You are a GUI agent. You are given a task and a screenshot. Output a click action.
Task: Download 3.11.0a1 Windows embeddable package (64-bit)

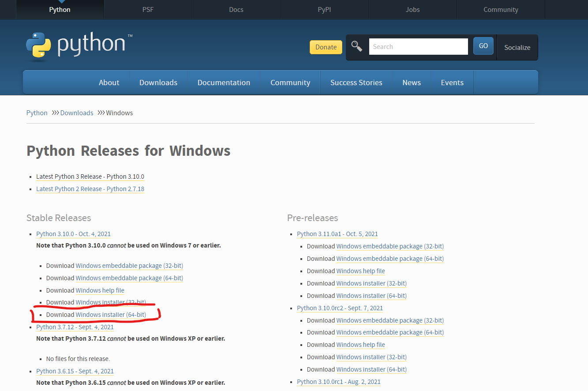[x=390, y=259]
